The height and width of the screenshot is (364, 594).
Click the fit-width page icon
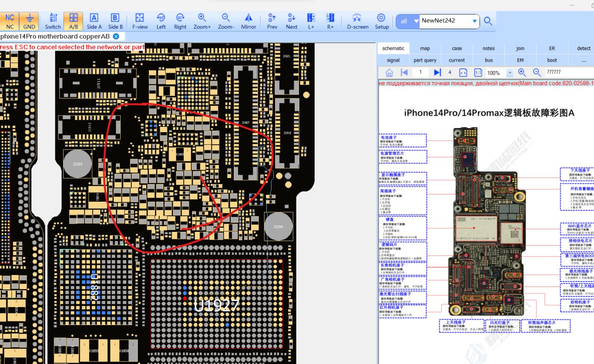[x=463, y=73]
